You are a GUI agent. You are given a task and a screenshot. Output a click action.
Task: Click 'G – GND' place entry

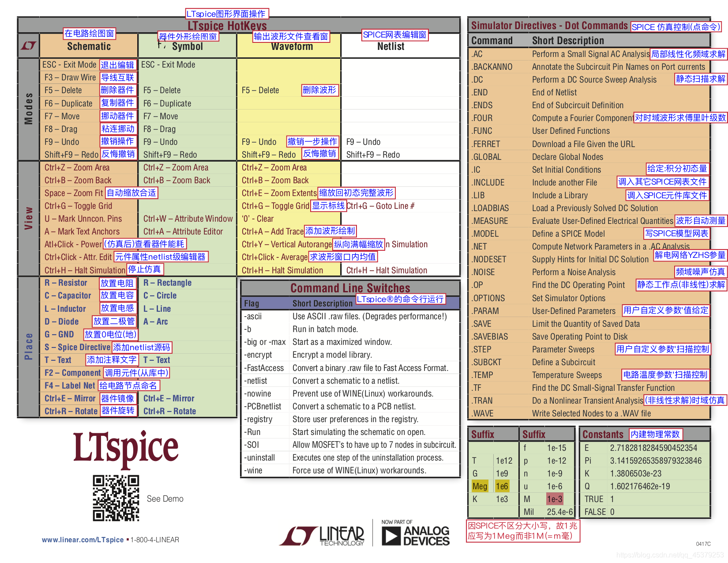pos(59,334)
